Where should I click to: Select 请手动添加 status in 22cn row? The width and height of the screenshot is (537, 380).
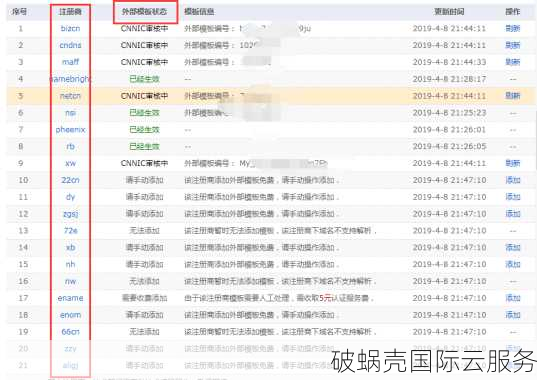click(144, 180)
